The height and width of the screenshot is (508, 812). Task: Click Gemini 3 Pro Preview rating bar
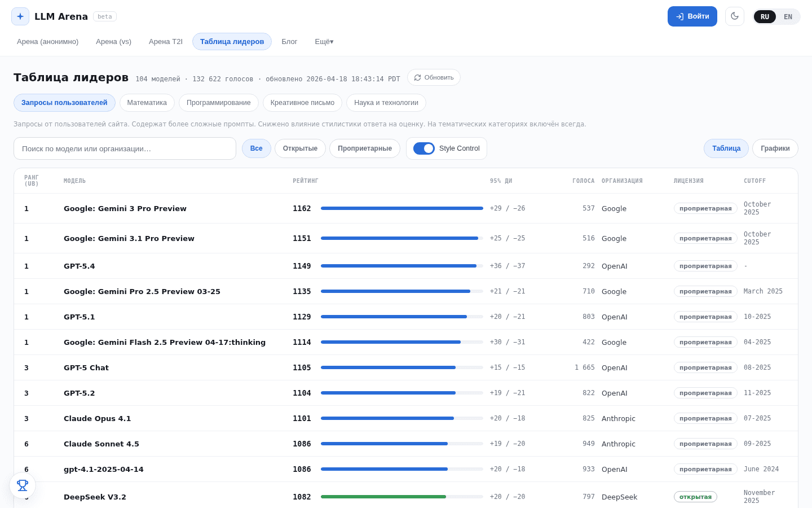[x=402, y=208]
